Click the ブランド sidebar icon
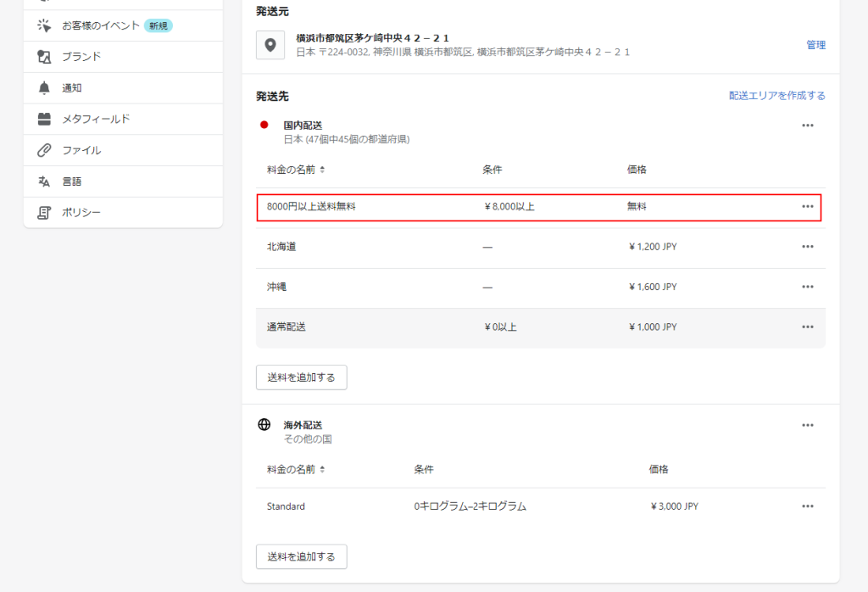 (x=44, y=57)
